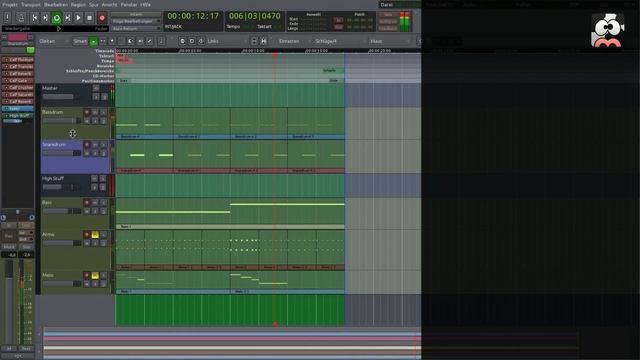Image resolution: width=640 pixels, height=360 pixels.
Task: Arm record on the Bassdrum track
Action: 87,112
